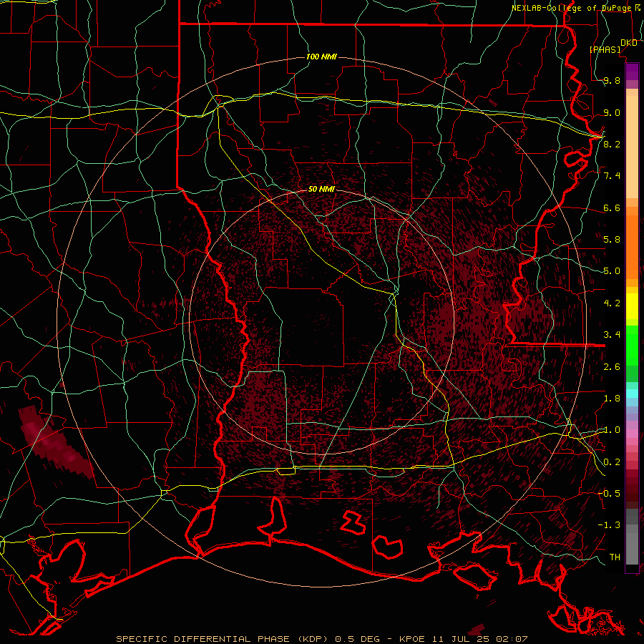644x644 pixels.
Task: Click the 5.0 value on the color scale
Action: tap(612, 271)
